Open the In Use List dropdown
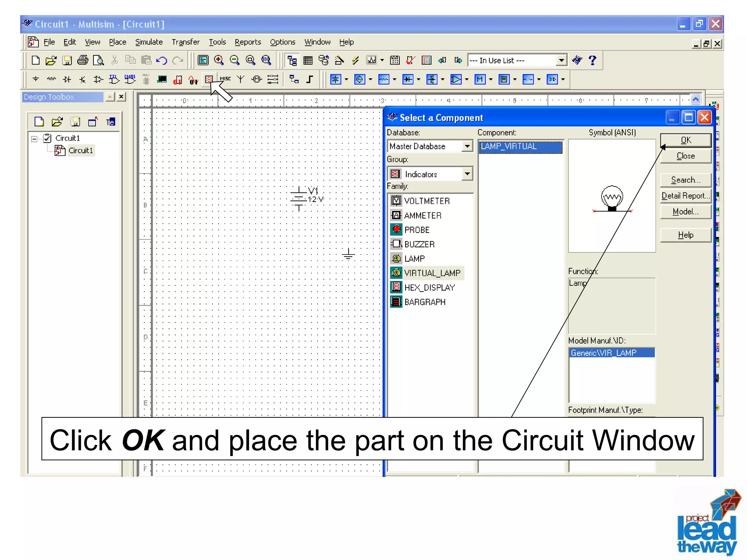The image size is (747, 560). click(561, 60)
